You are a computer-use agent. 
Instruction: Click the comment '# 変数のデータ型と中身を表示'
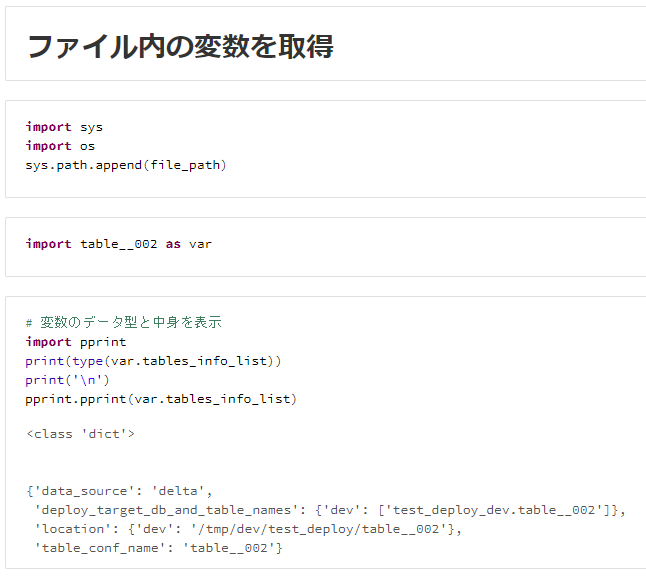[124, 322]
